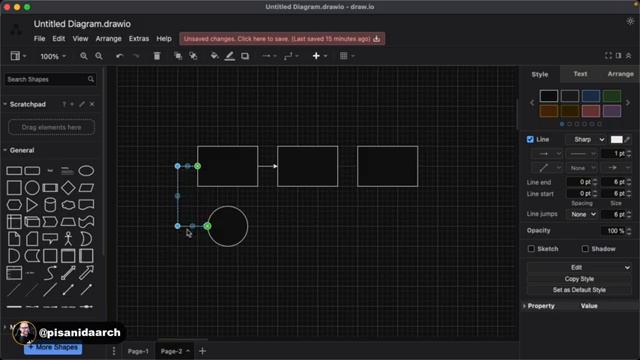
Task: Toggle the Format panel icon
Action: click(619, 56)
